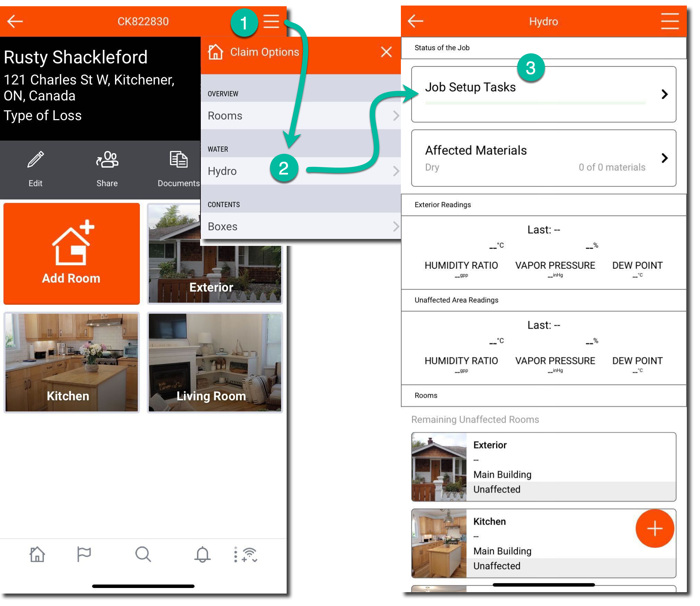Tap the search magnifier icon
Viewport: 700px width, 606px height.
tap(143, 554)
